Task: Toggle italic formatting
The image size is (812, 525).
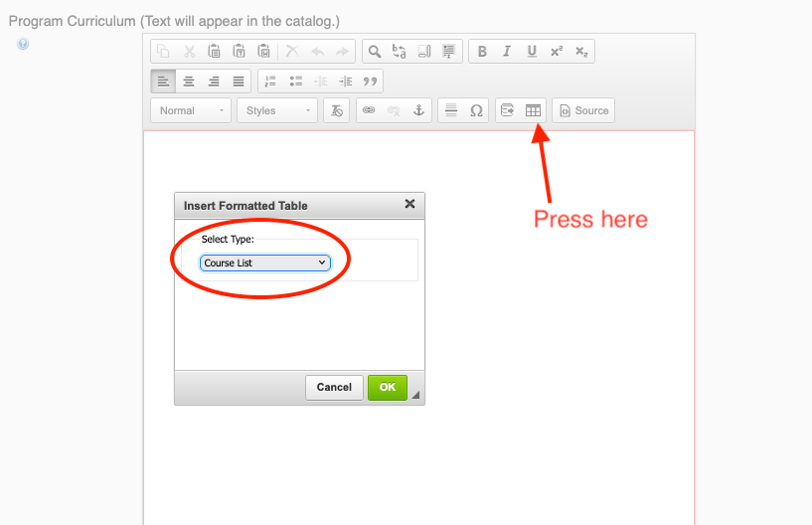Action: pyautogui.click(x=507, y=52)
